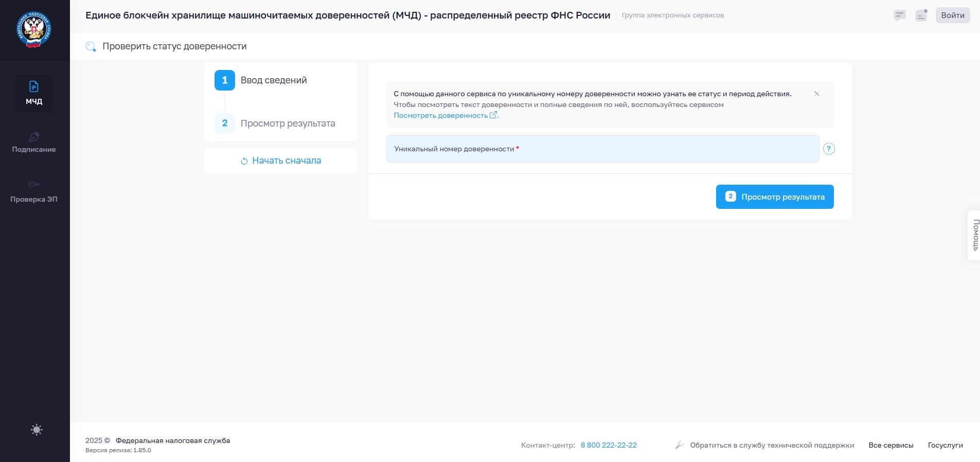Image resolution: width=980 pixels, height=462 pixels.
Task: Select step 2 Просмотр результата in stepper
Action: tap(287, 123)
